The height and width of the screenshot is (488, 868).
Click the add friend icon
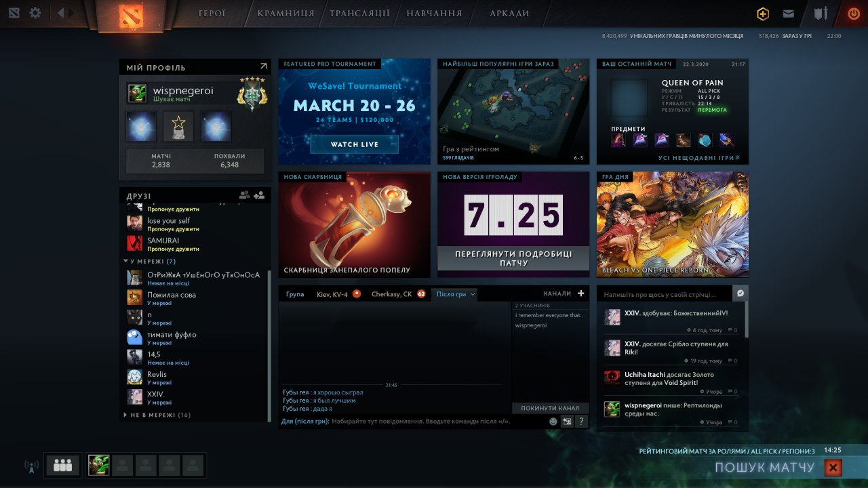(259, 195)
